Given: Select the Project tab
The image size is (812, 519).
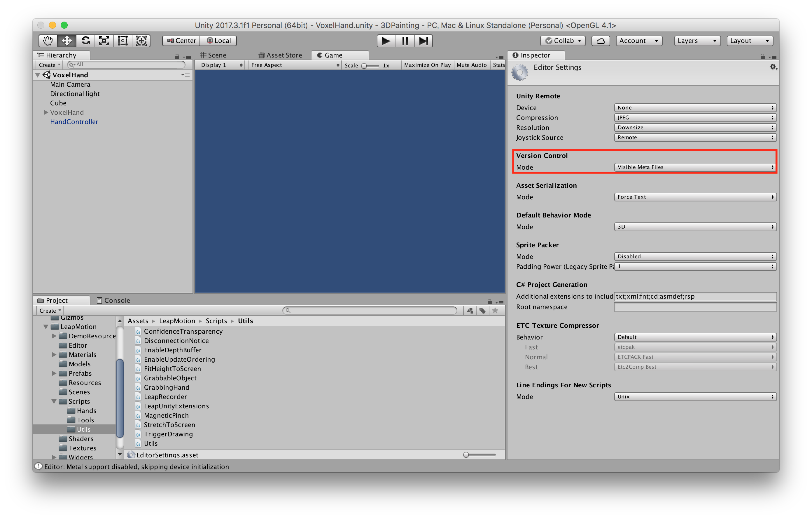Looking at the screenshot, I should [61, 300].
